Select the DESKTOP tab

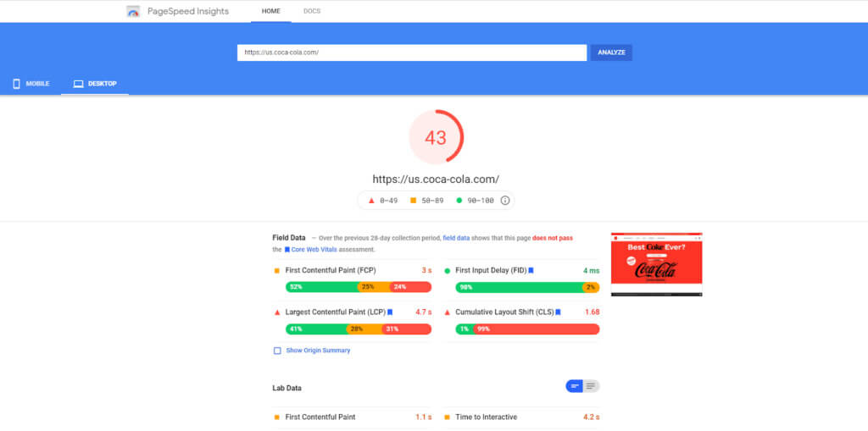tap(95, 84)
